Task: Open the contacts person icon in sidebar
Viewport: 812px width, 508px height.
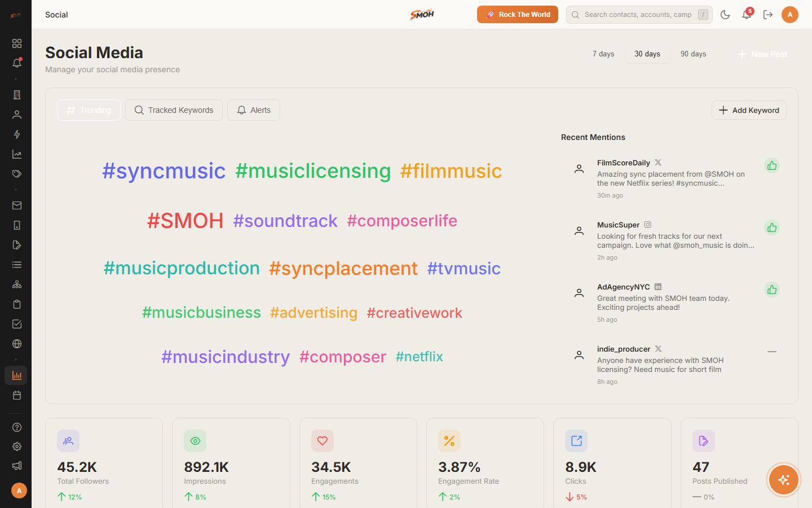Action: click(17, 115)
